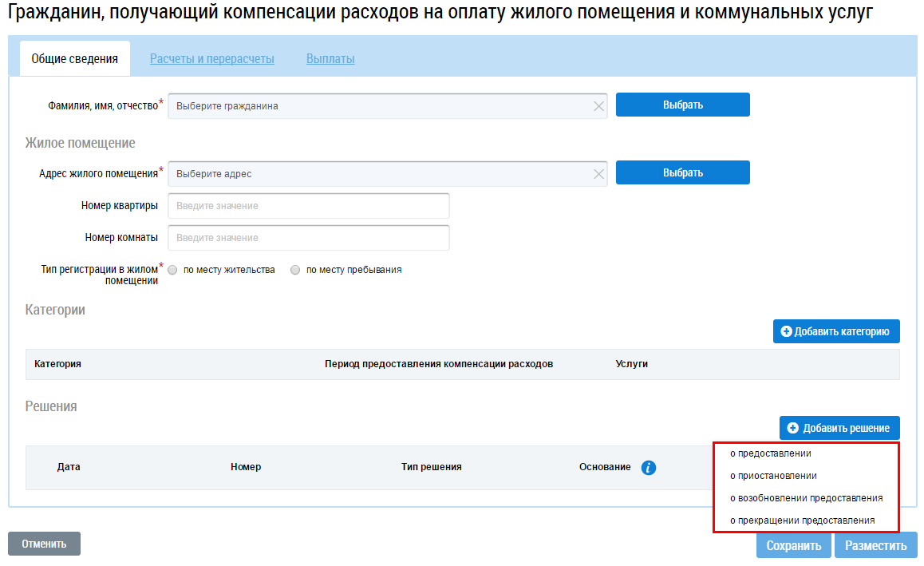The image size is (924, 566).
Task: Open the Добавить решение dropdown
Action: (x=839, y=428)
